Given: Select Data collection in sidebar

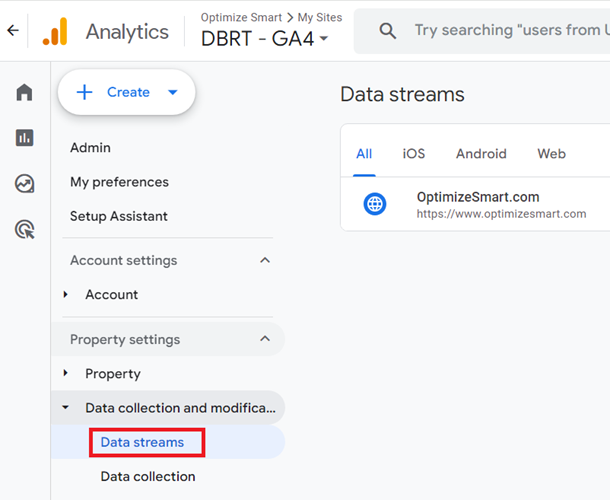Looking at the screenshot, I should 148,477.
